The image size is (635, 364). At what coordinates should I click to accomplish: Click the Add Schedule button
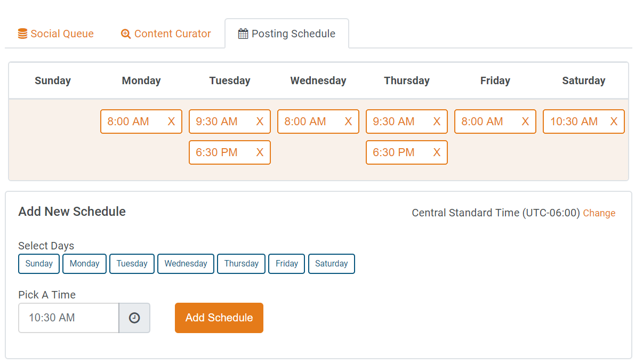tap(219, 318)
